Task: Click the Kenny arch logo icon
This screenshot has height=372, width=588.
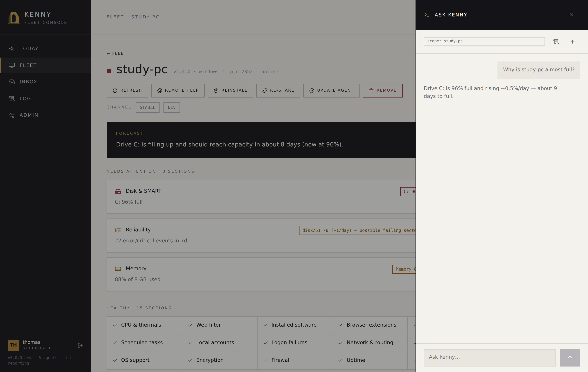Action: click(x=14, y=18)
